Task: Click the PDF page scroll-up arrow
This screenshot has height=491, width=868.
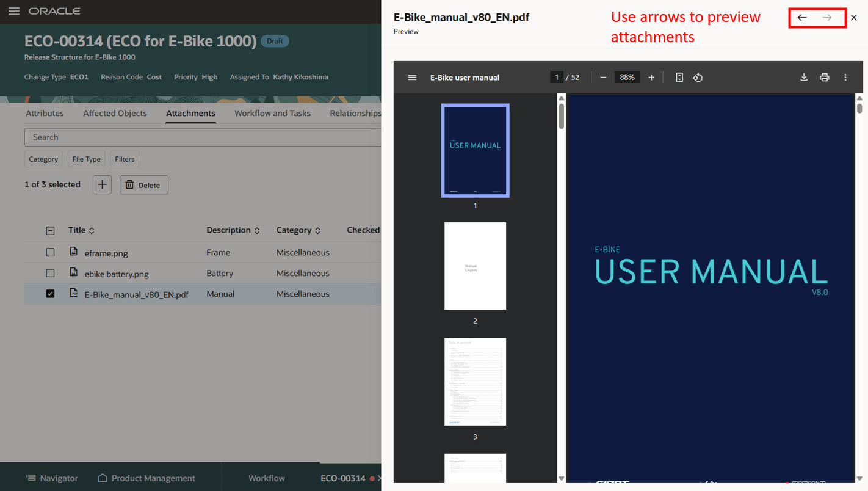Action: pos(859,98)
